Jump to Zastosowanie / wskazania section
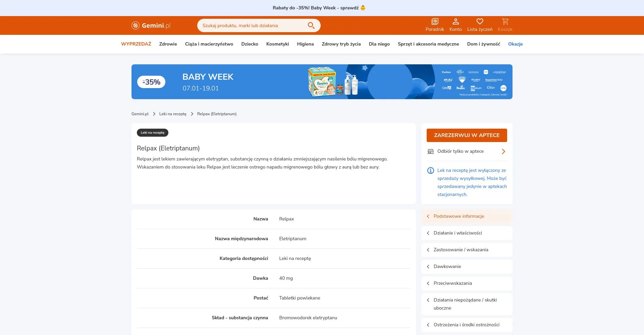Viewport: 644px width, 335px height. 467,250
